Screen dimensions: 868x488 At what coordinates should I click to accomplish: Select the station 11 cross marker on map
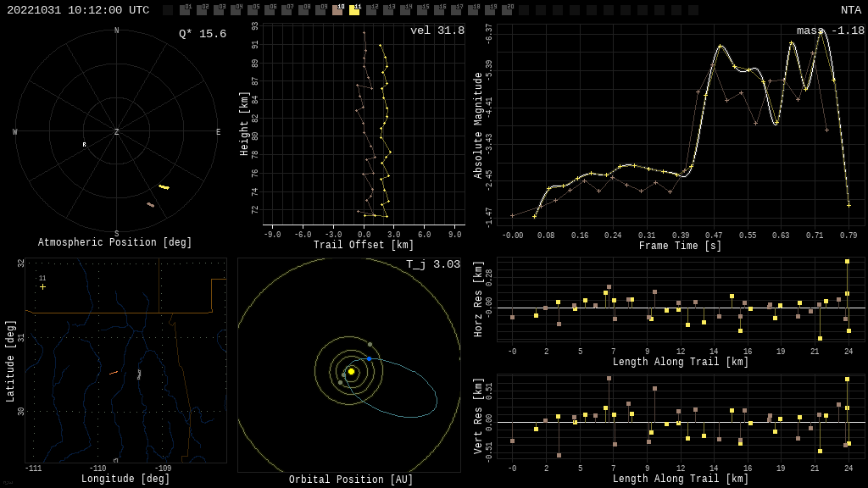pos(42,286)
